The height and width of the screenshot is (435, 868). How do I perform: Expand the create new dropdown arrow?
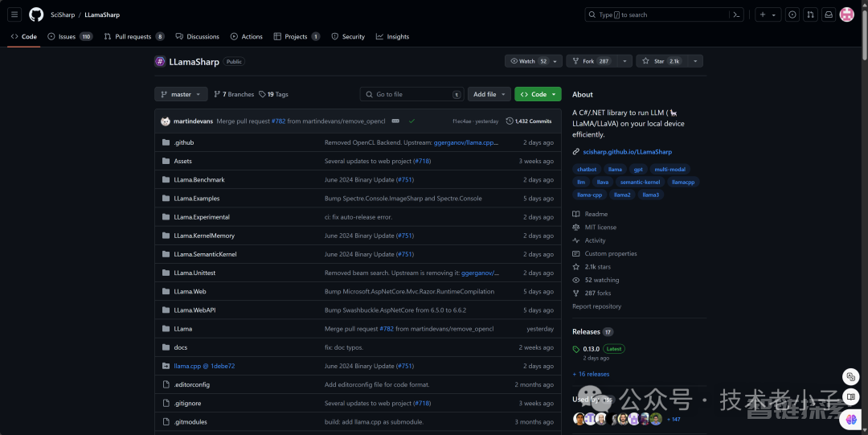point(774,15)
